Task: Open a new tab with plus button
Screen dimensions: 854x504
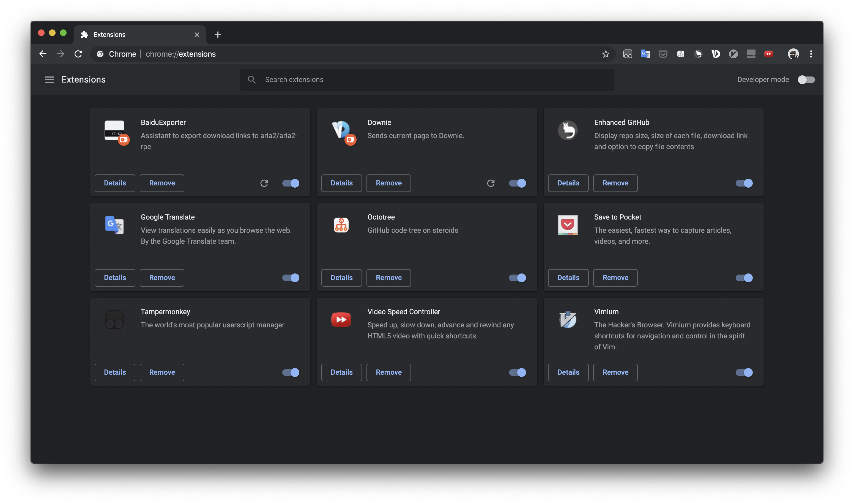Action: [218, 35]
